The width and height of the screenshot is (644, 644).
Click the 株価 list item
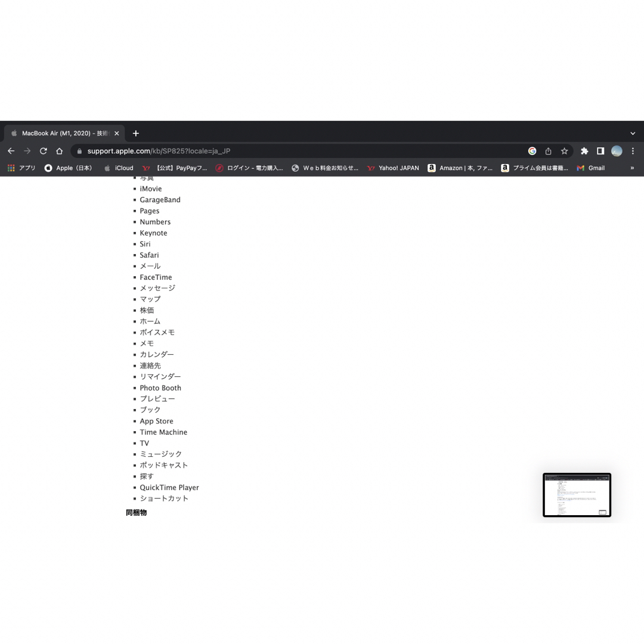pos(147,311)
